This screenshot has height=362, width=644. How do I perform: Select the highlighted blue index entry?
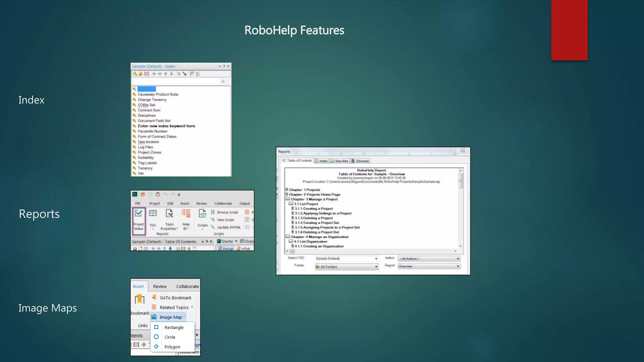[x=147, y=89]
